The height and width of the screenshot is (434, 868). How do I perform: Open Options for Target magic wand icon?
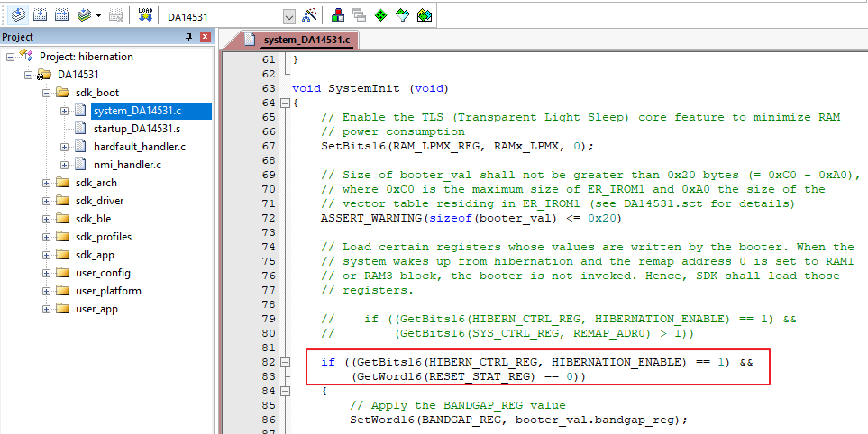308,15
